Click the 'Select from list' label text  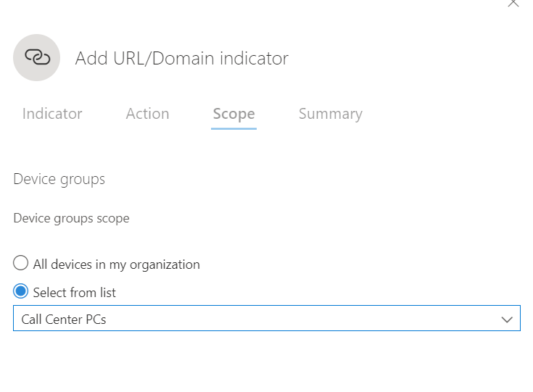pos(74,293)
